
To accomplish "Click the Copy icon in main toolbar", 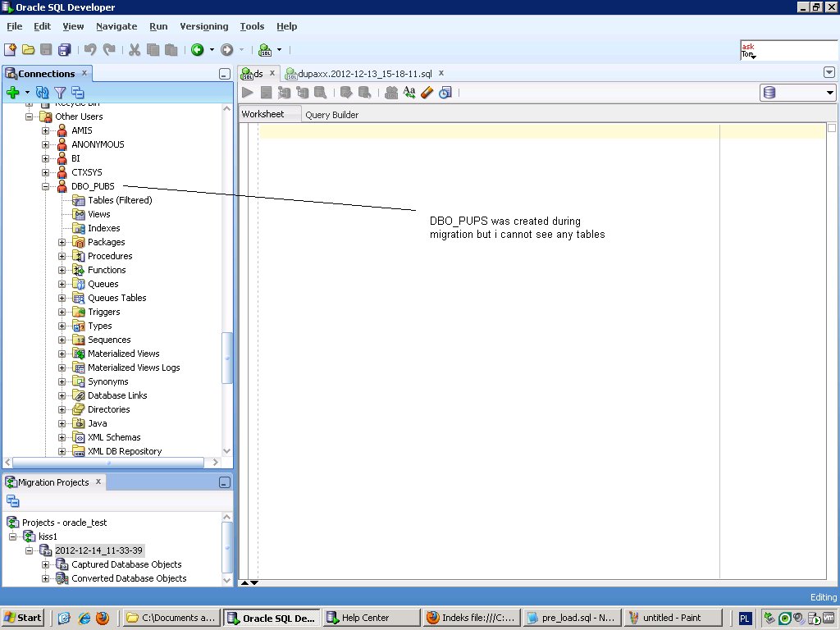I will pos(153,50).
